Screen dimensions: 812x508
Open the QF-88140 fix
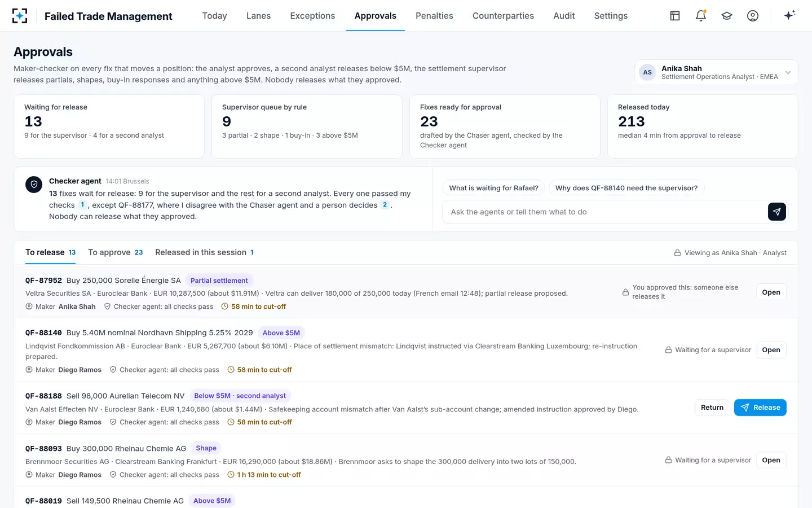[x=771, y=350]
